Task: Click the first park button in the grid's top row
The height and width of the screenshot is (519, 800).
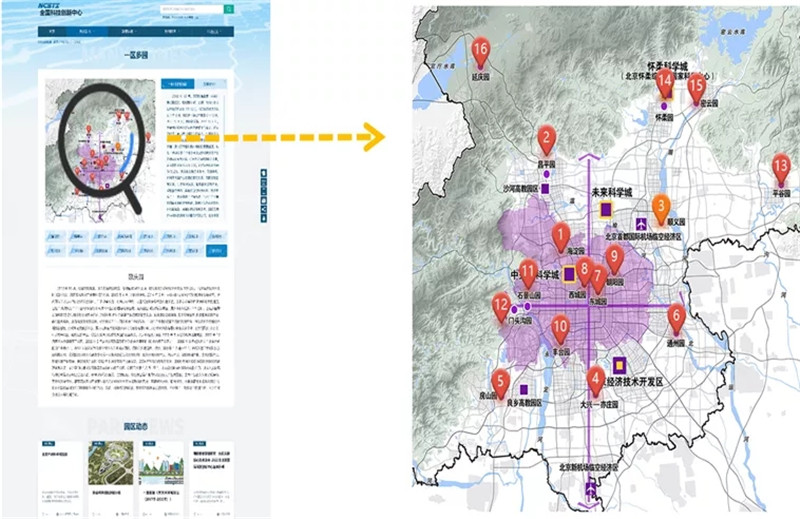Action: pyautogui.click(x=55, y=236)
